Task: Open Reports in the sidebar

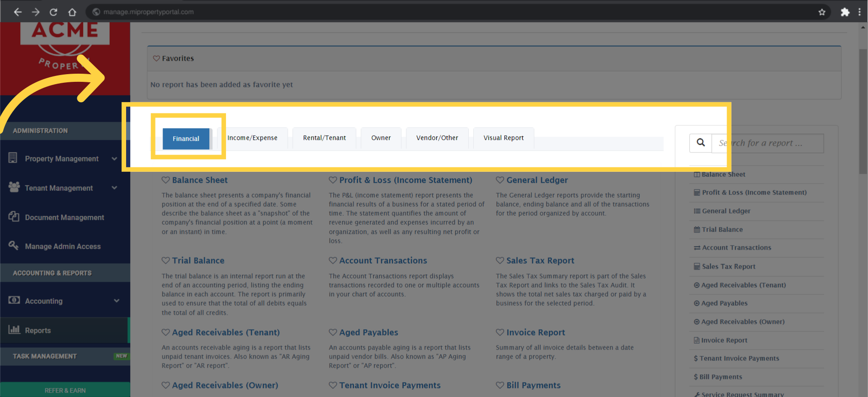Action: (x=65, y=331)
